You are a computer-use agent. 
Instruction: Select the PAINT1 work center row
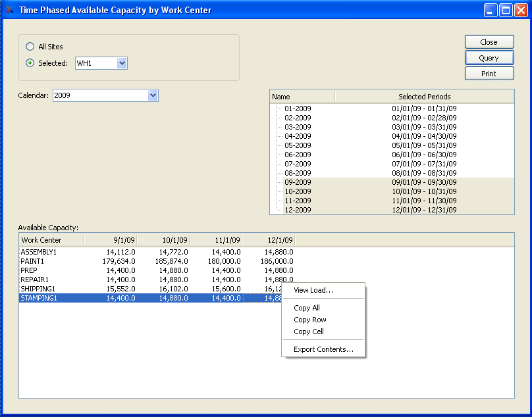[x=32, y=261]
